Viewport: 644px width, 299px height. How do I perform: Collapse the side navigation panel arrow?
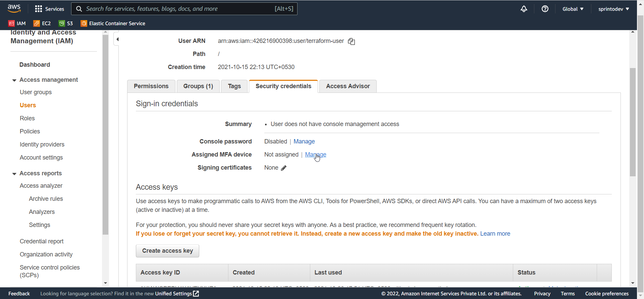tap(117, 39)
